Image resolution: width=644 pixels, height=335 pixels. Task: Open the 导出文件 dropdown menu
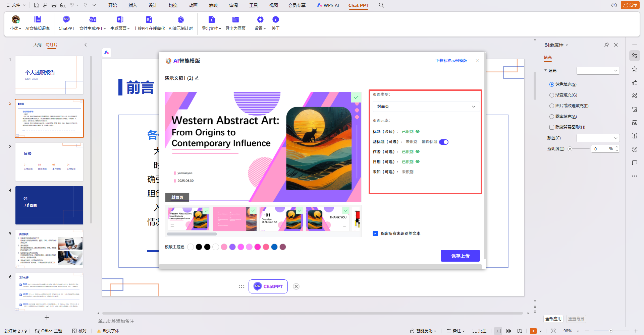[211, 23]
